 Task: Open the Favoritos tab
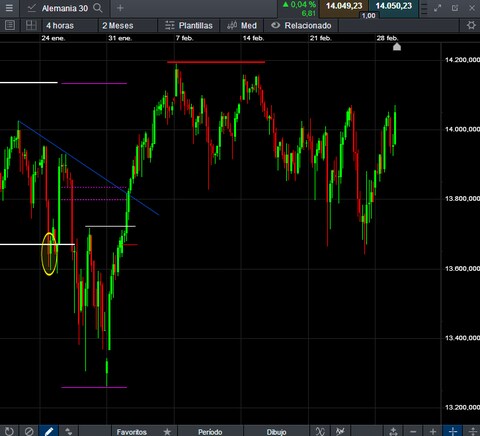[x=132, y=432]
